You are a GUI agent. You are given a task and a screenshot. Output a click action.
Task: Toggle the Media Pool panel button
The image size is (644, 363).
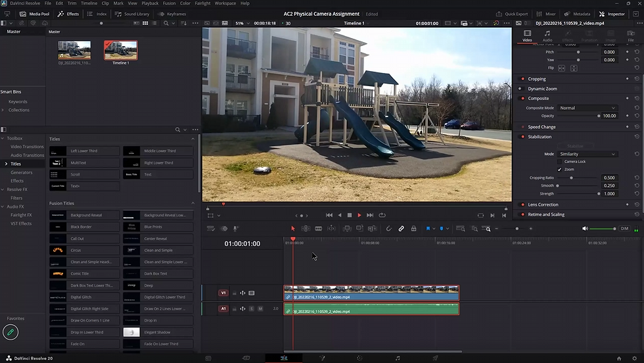tap(34, 14)
